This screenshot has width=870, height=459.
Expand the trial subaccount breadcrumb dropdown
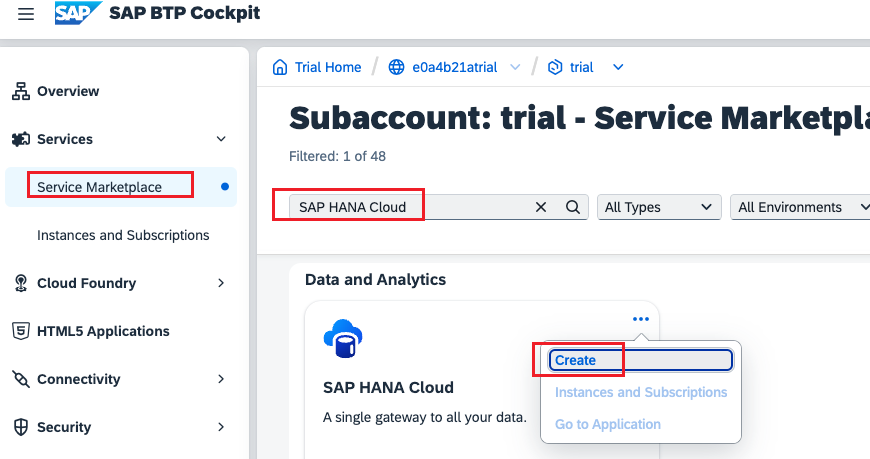(x=618, y=67)
